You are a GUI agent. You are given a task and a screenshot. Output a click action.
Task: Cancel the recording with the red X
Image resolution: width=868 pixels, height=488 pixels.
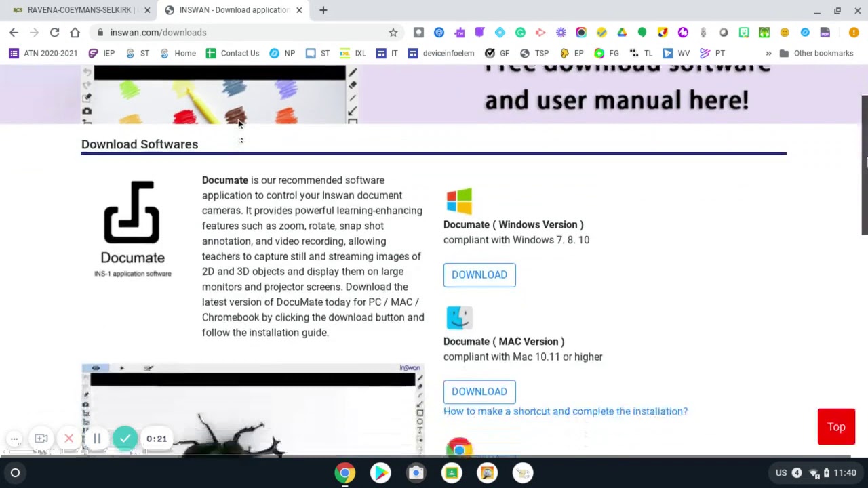click(68, 439)
